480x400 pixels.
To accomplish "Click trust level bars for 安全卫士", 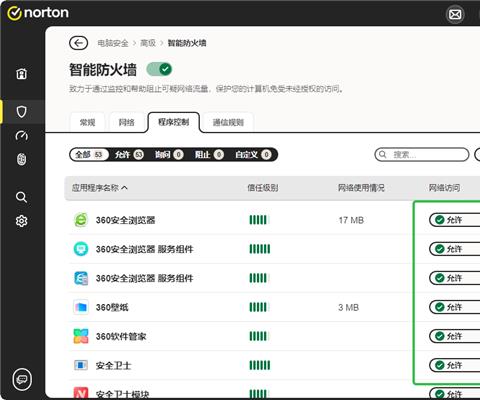I will [x=260, y=365].
